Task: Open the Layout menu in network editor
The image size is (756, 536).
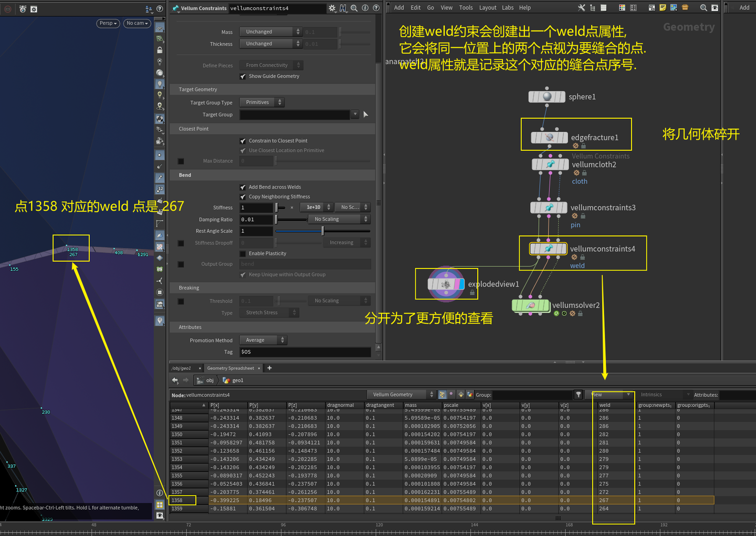Action: (x=488, y=8)
